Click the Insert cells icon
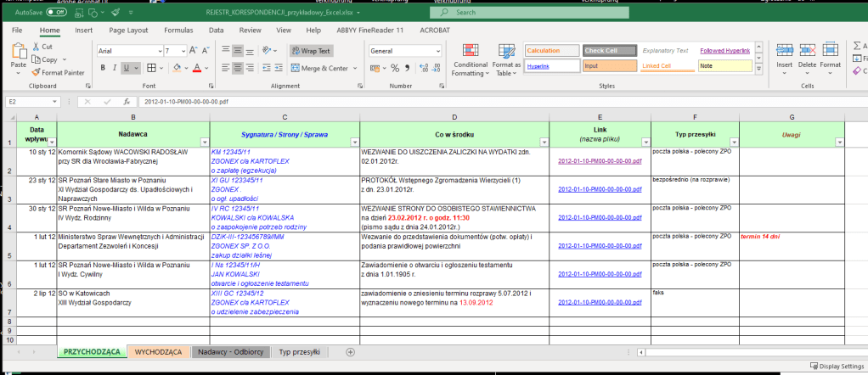The image size is (868, 375). (784, 50)
